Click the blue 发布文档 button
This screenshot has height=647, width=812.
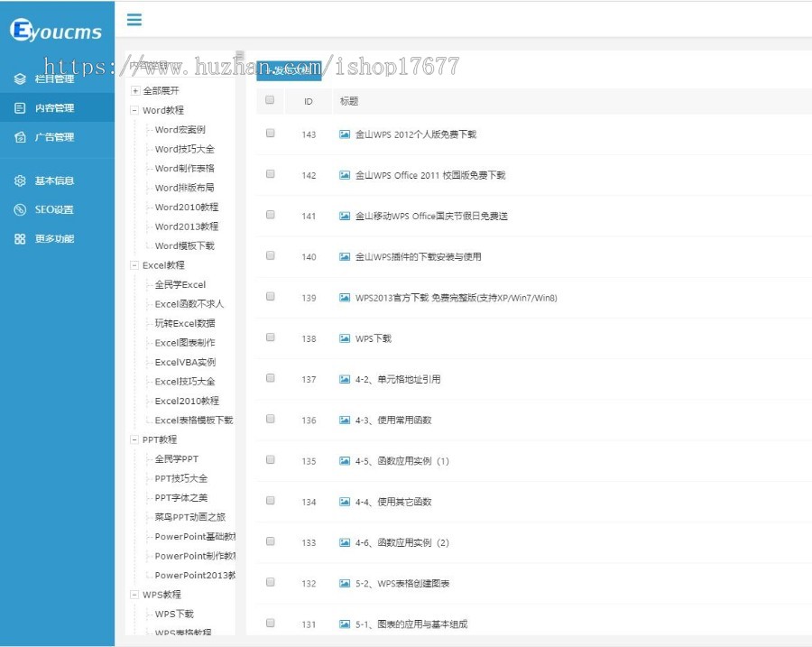pos(289,70)
